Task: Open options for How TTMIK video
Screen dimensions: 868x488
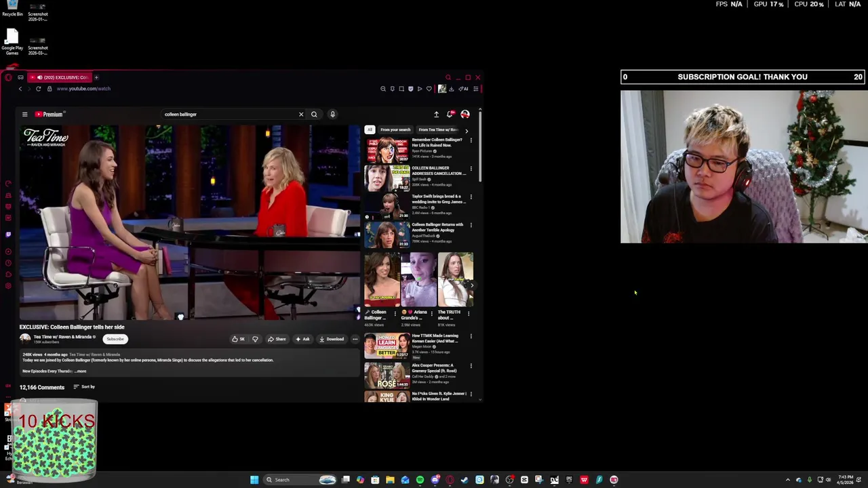Action: (x=471, y=337)
